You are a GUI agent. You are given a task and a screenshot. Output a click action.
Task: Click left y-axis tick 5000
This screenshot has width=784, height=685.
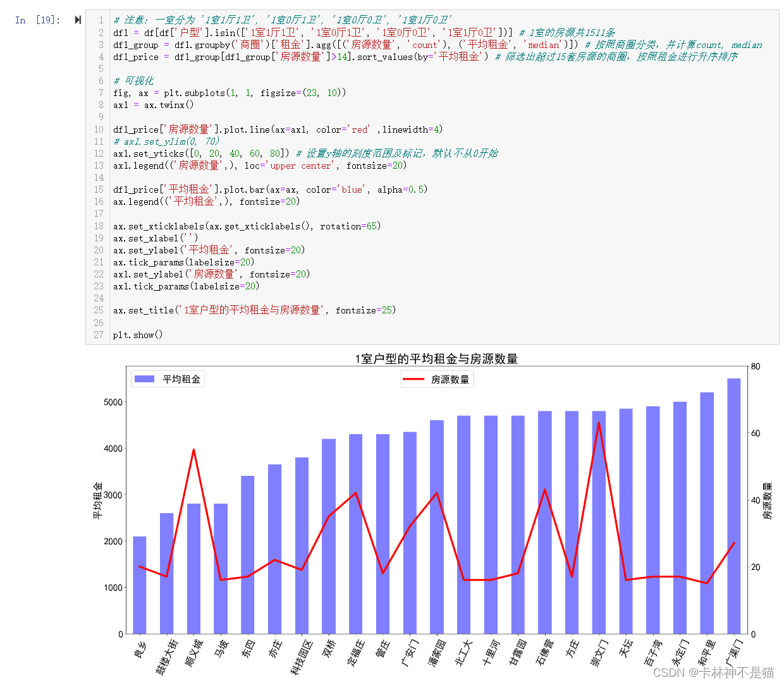click(113, 403)
